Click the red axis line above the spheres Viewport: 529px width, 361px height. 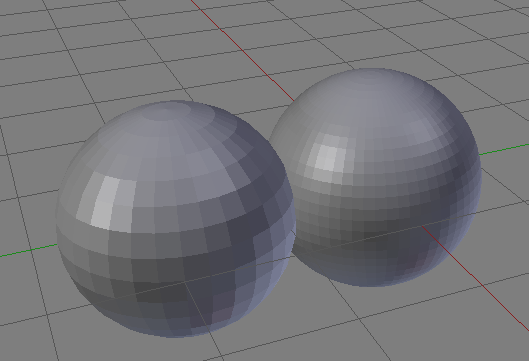[x=242, y=50]
